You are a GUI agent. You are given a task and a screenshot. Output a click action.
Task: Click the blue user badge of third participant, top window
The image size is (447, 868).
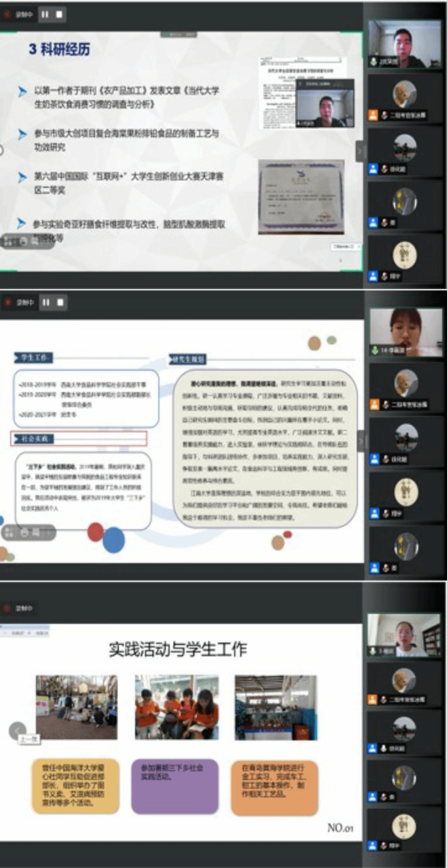tap(373, 169)
